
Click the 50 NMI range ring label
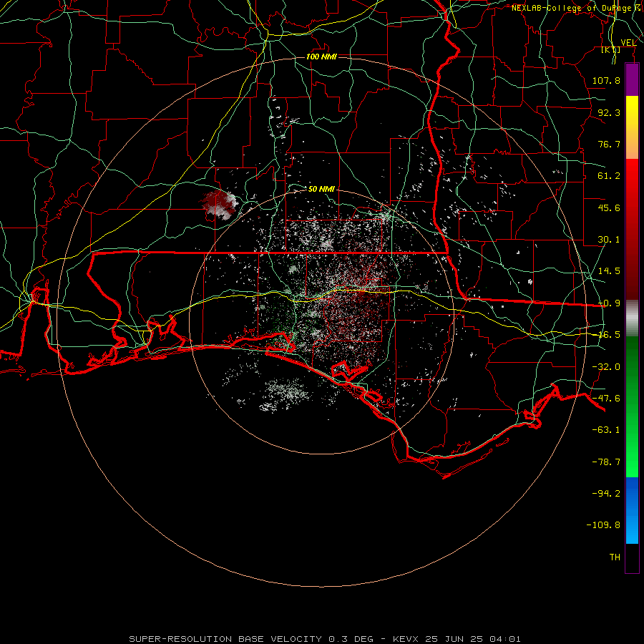point(321,189)
